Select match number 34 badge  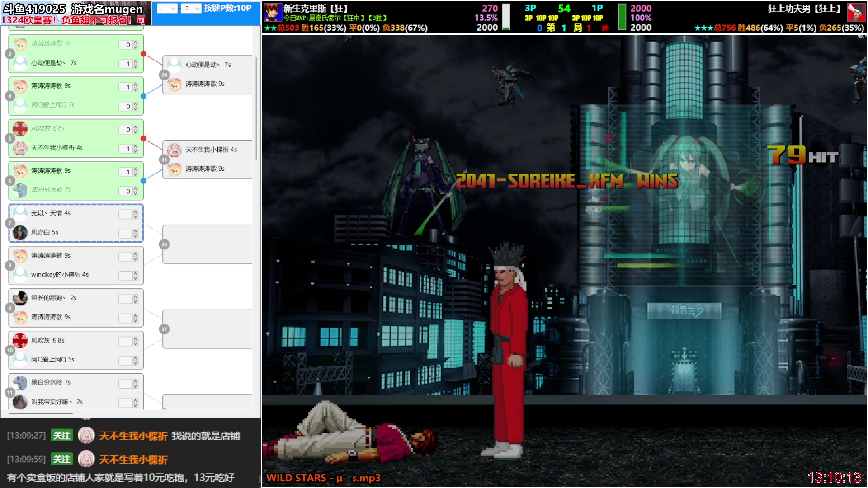click(164, 75)
